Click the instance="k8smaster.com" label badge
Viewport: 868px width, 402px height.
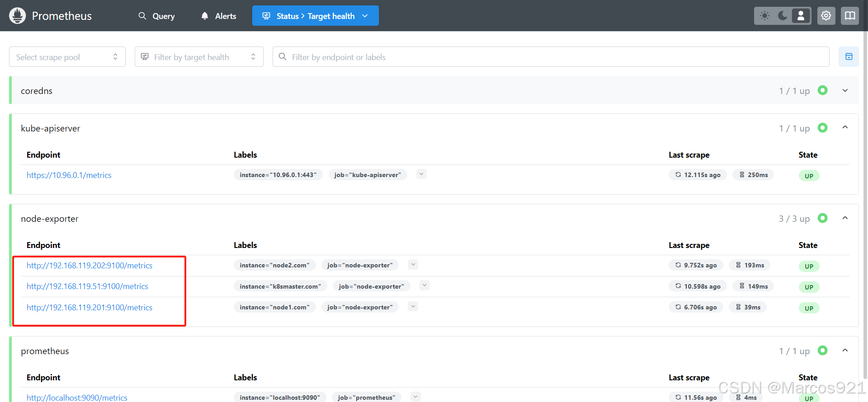(280, 286)
